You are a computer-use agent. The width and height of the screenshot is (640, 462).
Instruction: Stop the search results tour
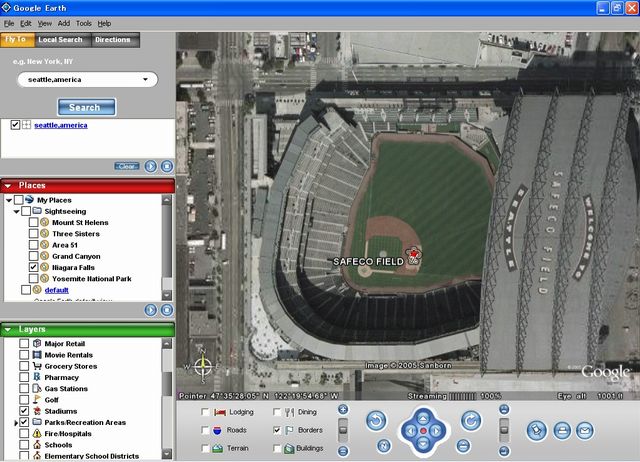[x=167, y=166]
